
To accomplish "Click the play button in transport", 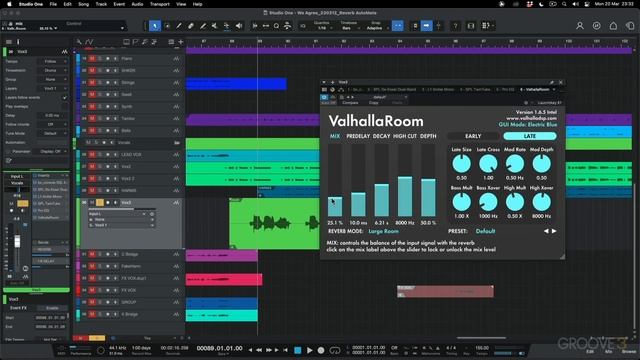I will (x=309, y=350).
